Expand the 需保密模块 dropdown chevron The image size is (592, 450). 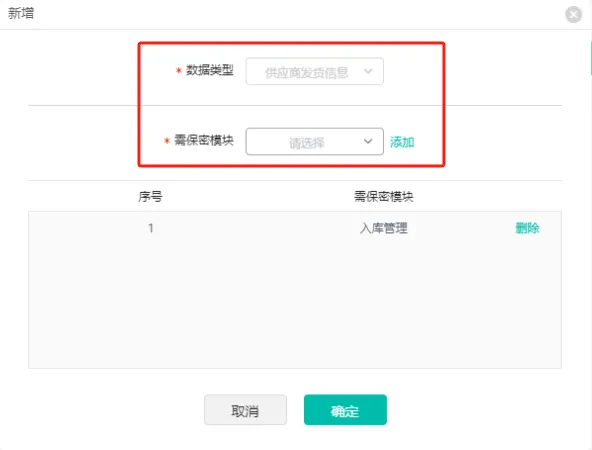coord(368,141)
